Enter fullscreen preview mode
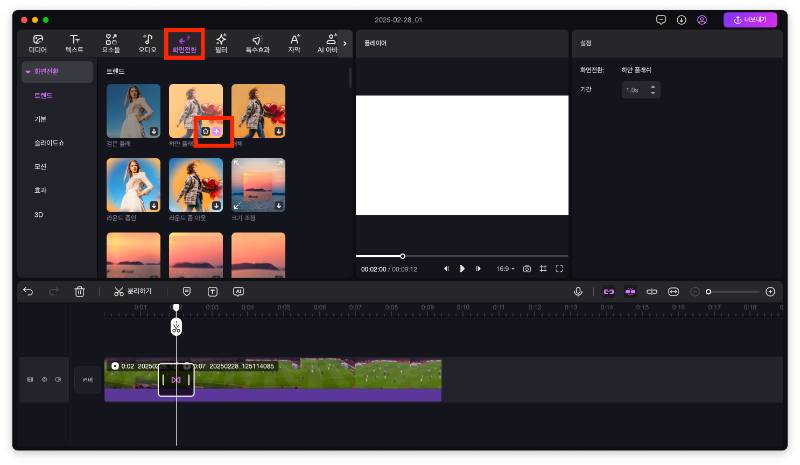Viewport: 800px width, 465px height. click(559, 268)
